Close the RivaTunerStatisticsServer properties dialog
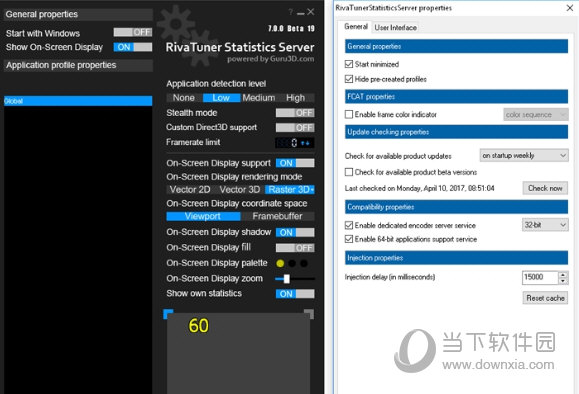The image size is (579, 394). pyautogui.click(x=570, y=8)
